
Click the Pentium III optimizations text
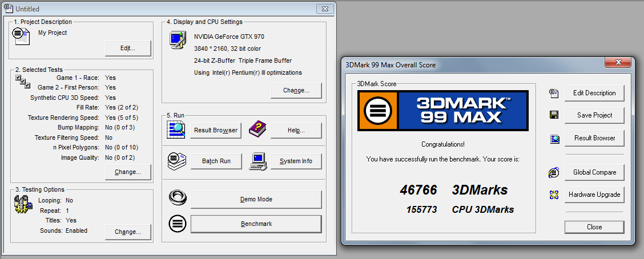tap(248, 72)
